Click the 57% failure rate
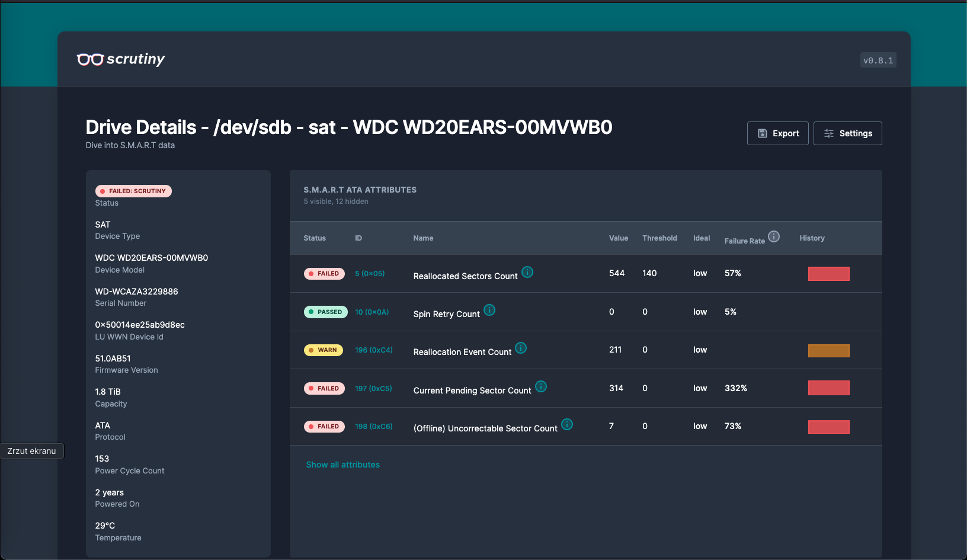This screenshot has width=967, height=560. point(733,273)
